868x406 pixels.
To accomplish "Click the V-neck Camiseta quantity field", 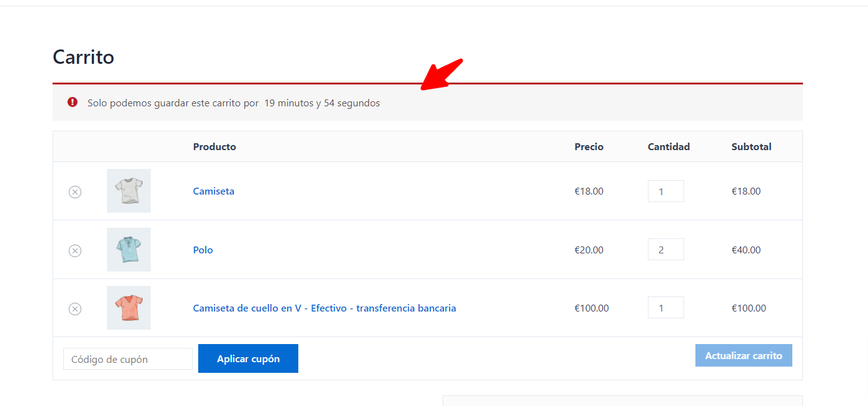I will coord(666,308).
